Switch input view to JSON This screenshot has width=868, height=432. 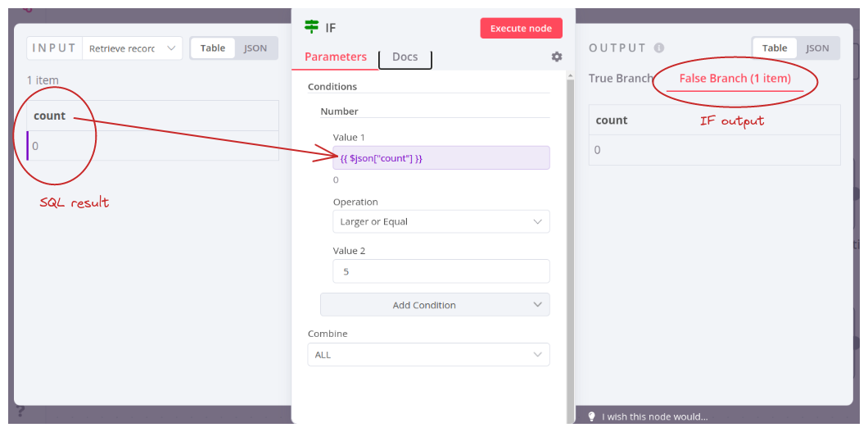click(255, 48)
